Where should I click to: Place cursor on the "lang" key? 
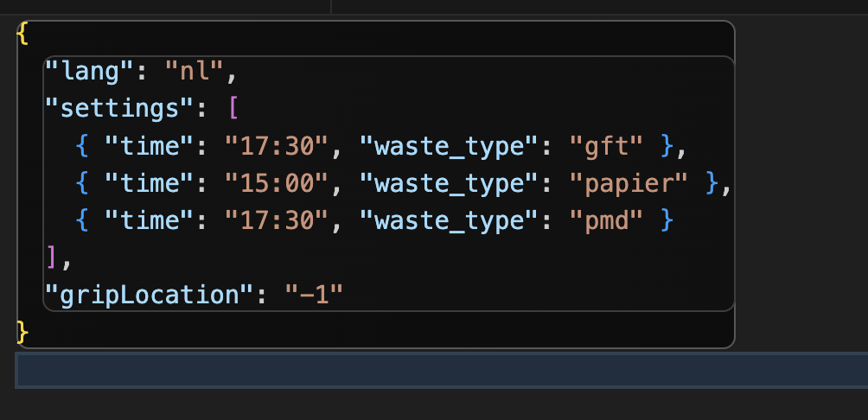tap(89, 72)
